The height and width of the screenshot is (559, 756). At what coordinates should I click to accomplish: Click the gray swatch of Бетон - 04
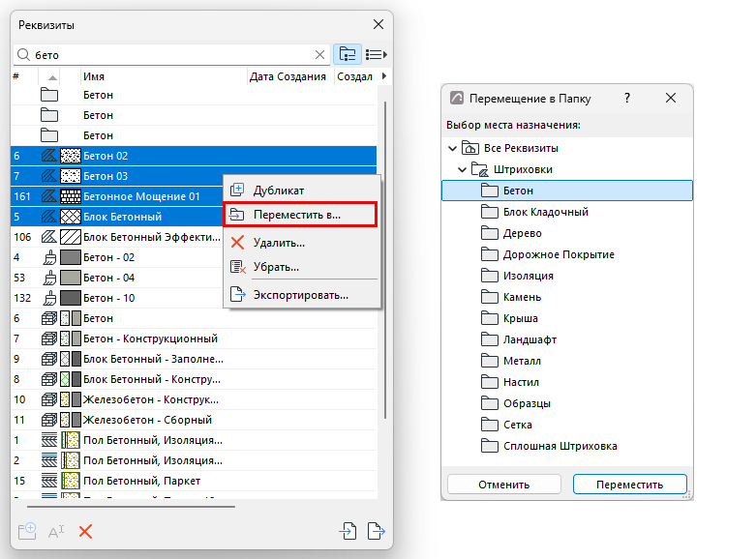tap(71, 278)
